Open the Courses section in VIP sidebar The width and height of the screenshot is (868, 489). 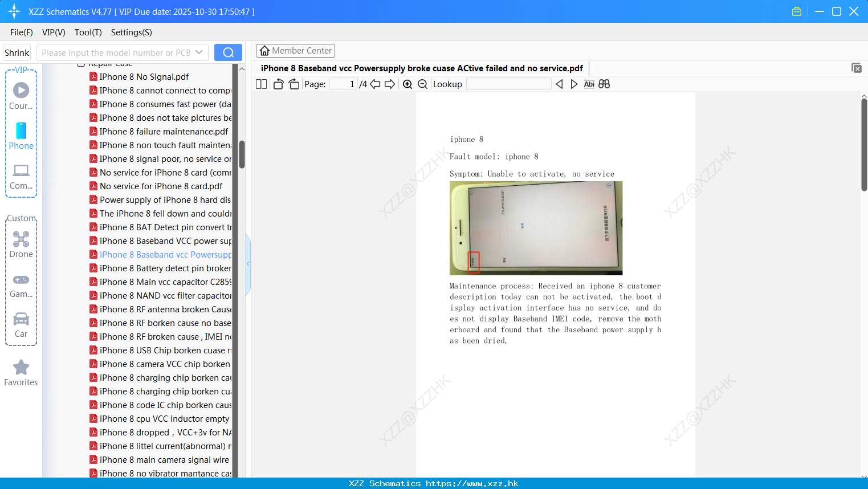pos(21,96)
